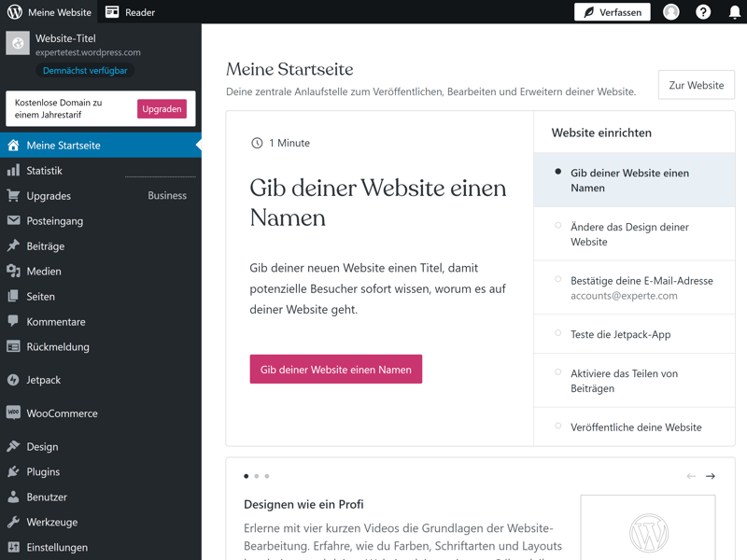Go to next tip with right arrow
The height and width of the screenshot is (560, 747).
coord(711,476)
